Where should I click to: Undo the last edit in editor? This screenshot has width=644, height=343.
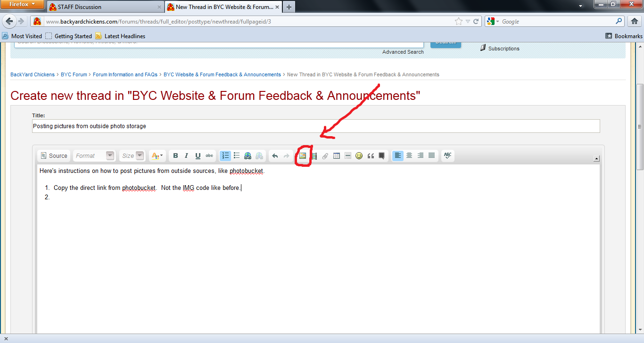(275, 156)
